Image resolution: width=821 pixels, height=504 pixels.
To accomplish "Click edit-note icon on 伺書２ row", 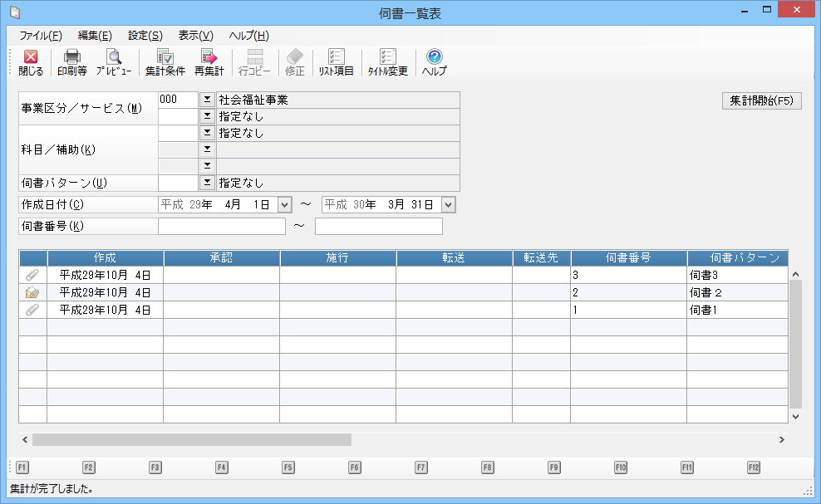I will [32, 292].
